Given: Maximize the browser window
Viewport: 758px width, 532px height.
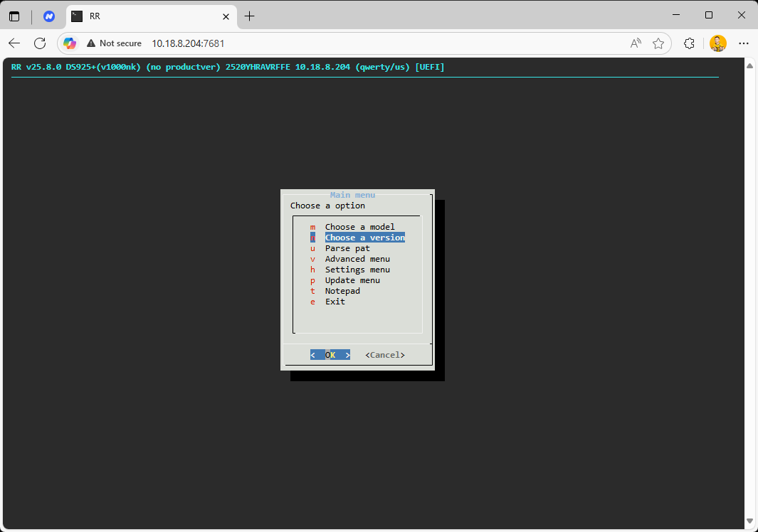Looking at the screenshot, I should click(709, 15).
